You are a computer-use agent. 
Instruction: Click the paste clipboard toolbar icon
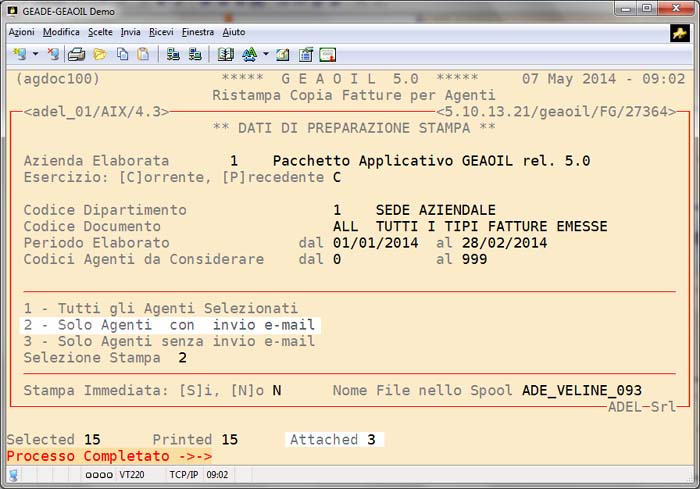tap(143, 54)
